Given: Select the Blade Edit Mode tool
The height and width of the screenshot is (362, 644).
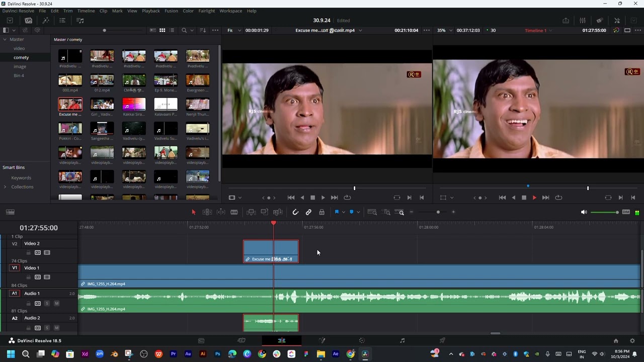Looking at the screenshot, I should click(x=234, y=212).
